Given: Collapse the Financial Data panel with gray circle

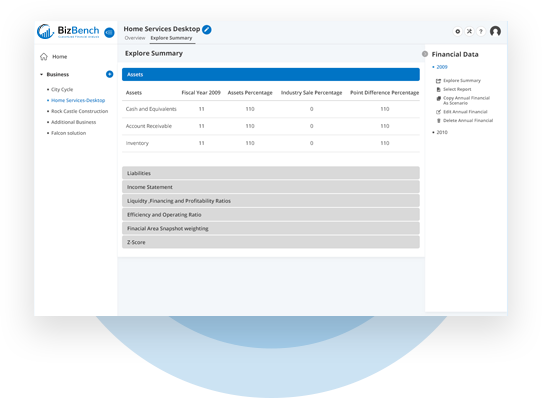Looking at the screenshot, I should pyautogui.click(x=425, y=54).
